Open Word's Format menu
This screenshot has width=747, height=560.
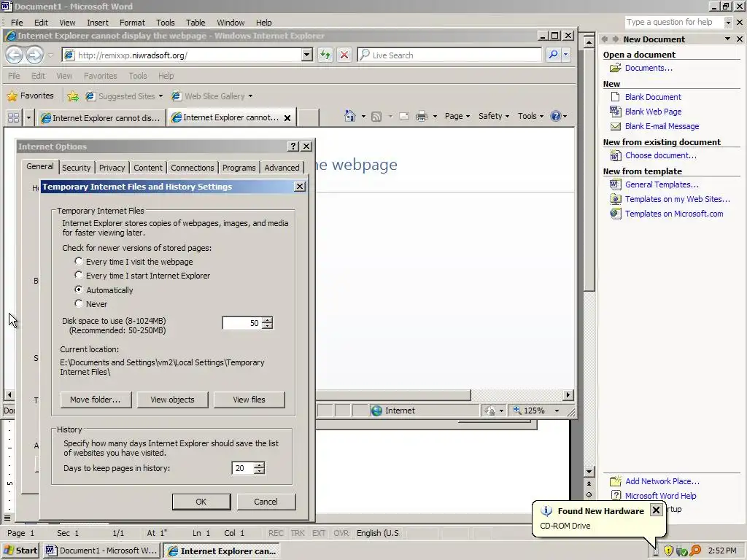132,23
